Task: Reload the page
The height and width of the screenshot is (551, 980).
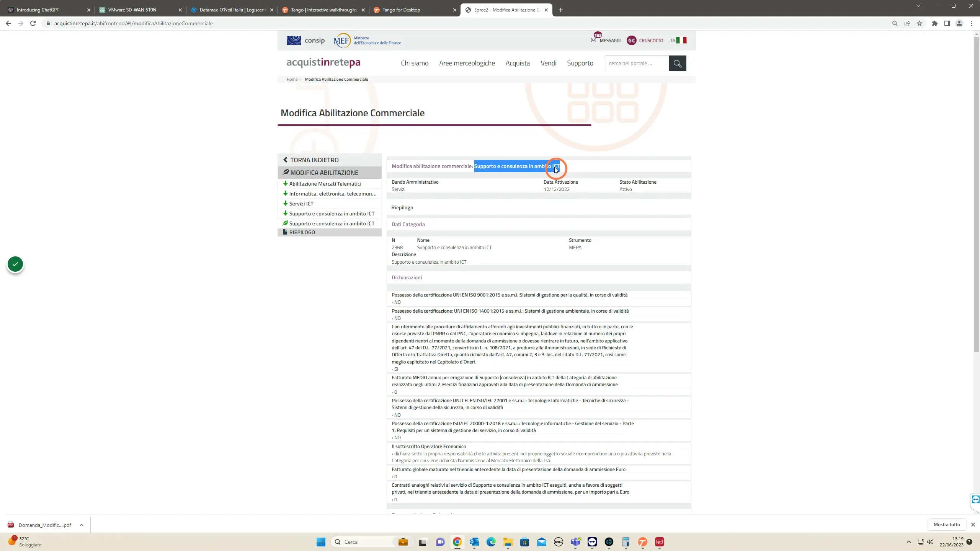Action: click(33, 23)
